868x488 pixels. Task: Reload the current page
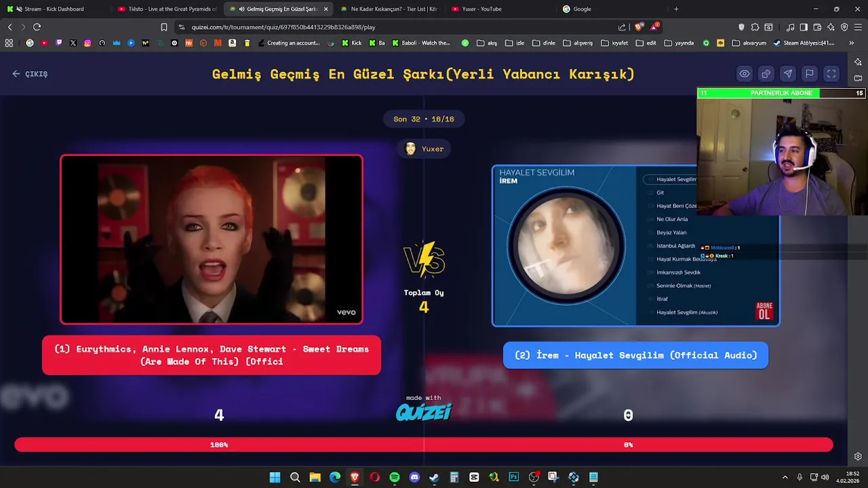(x=37, y=27)
